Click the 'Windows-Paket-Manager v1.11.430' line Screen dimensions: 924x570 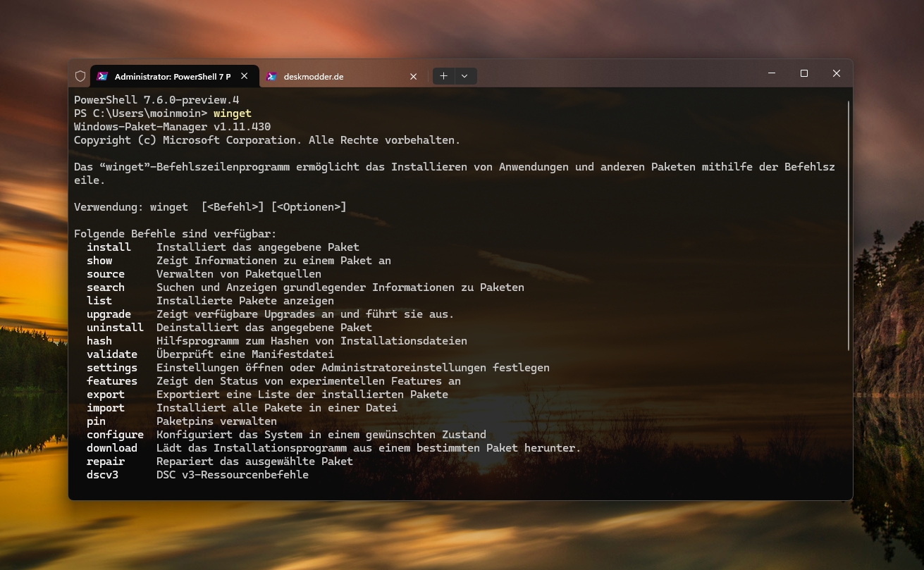pyautogui.click(x=173, y=127)
